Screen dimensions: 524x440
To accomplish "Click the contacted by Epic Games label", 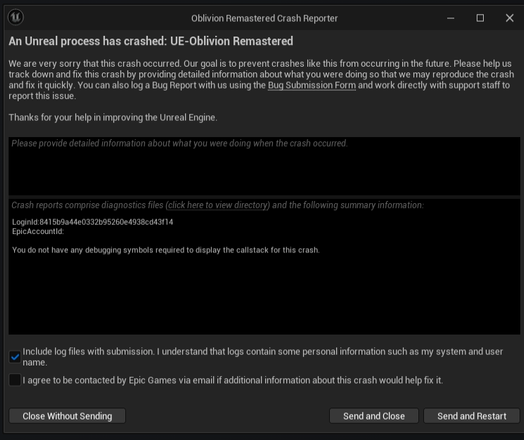I will coord(233,380).
